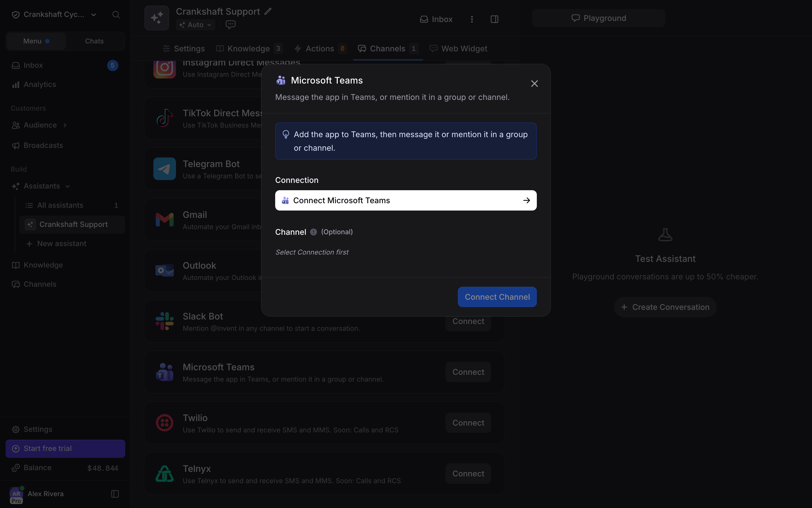Viewport: 812px width, 508px height.
Task: Open Broadcasts in the sidebar
Action: tap(65, 145)
